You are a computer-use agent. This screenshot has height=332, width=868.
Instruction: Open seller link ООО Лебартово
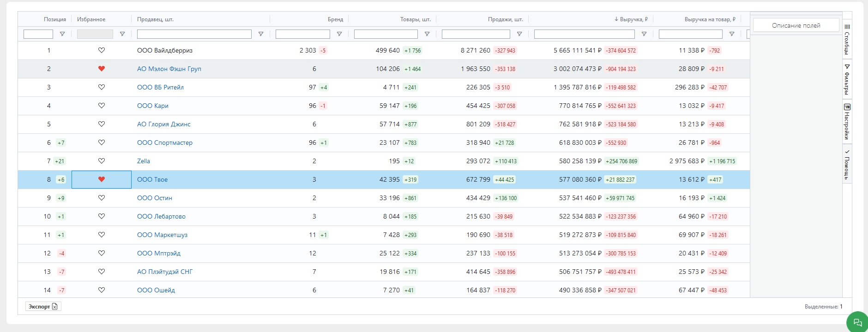pyautogui.click(x=161, y=216)
